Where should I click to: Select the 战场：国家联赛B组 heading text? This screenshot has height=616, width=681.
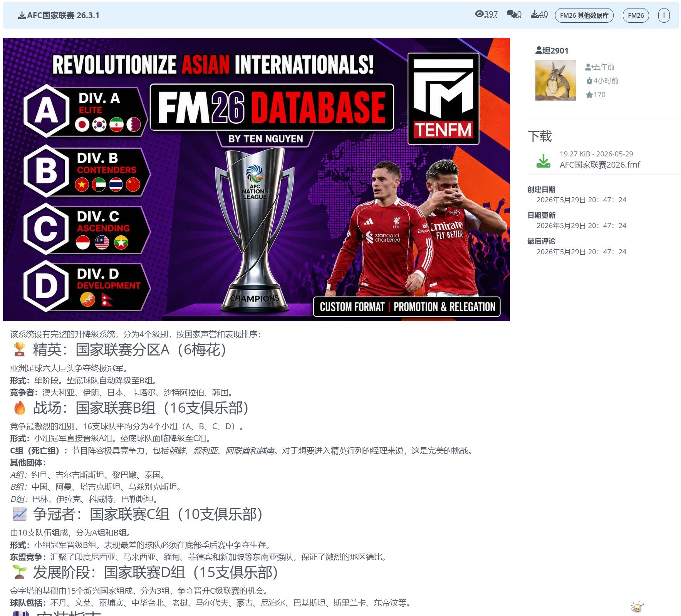141,408
